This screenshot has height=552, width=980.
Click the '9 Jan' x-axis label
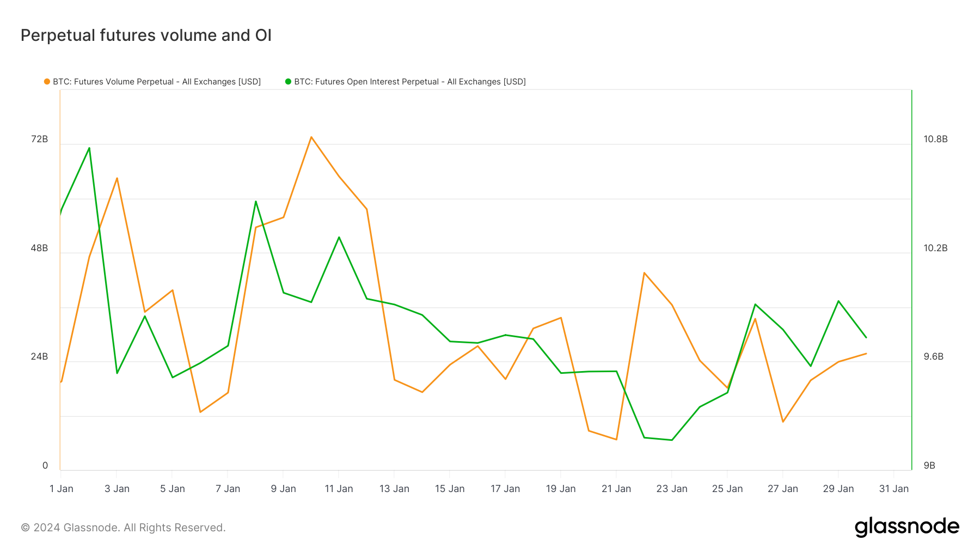[x=284, y=489]
